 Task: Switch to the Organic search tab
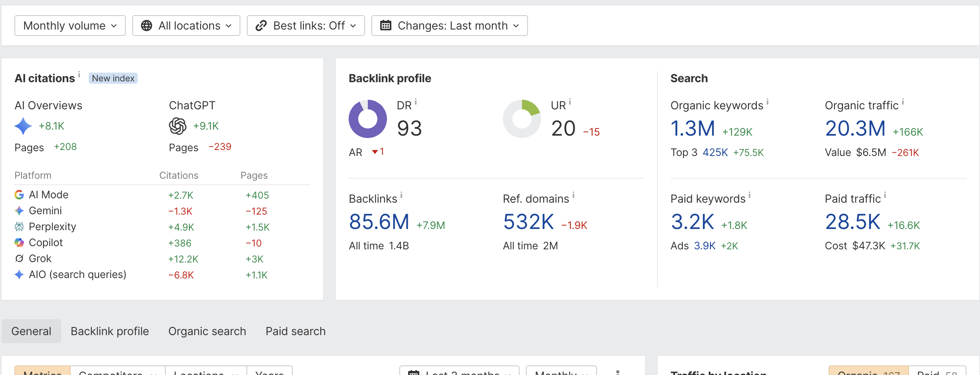(207, 331)
